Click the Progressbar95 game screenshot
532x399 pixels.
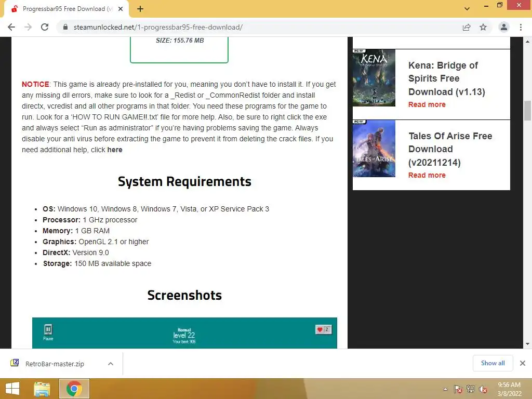[x=184, y=333]
